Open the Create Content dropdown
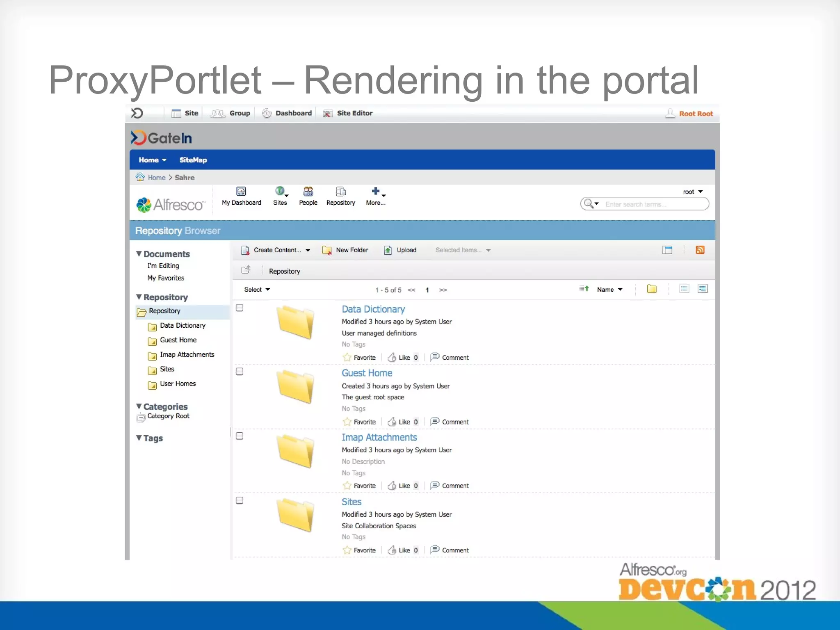The width and height of the screenshot is (840, 630). 276,250
